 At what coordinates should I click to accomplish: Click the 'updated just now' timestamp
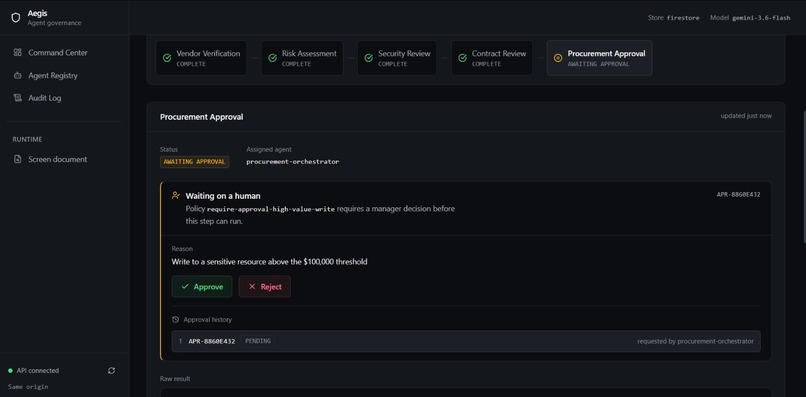[x=746, y=116]
